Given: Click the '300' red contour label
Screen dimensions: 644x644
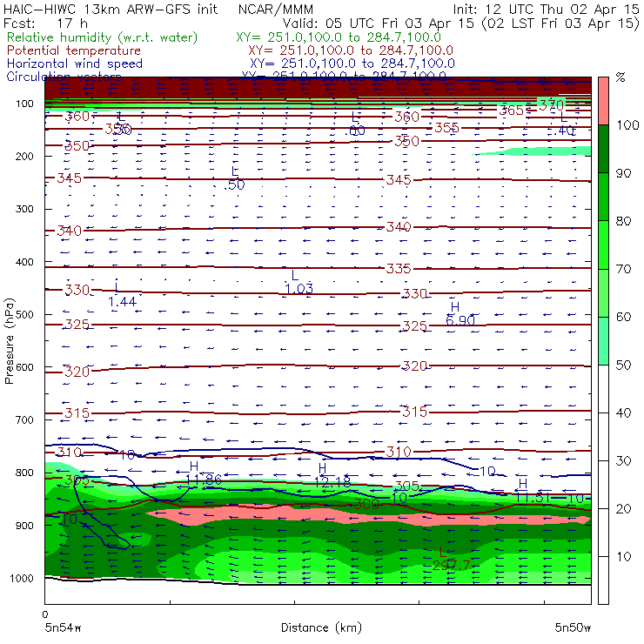Looking at the screenshot, I should [366, 504].
